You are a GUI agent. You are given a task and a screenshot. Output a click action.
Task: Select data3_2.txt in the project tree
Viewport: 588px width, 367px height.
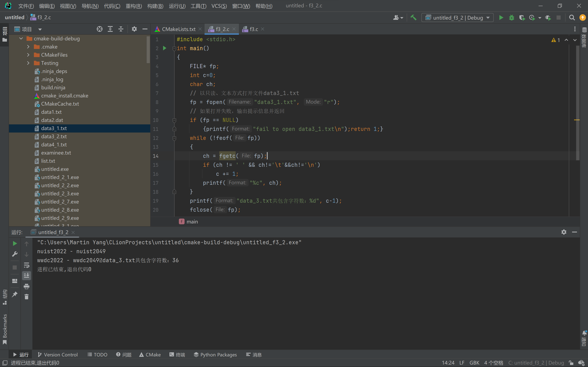point(54,136)
